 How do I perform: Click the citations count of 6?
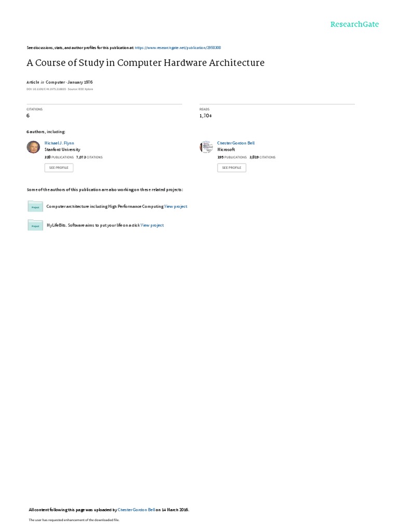(28, 116)
